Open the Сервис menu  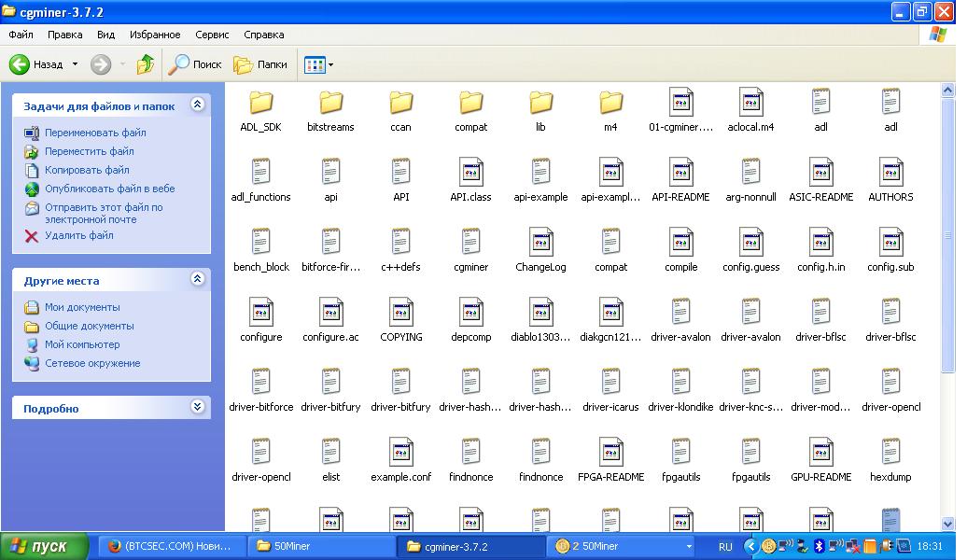tap(212, 35)
